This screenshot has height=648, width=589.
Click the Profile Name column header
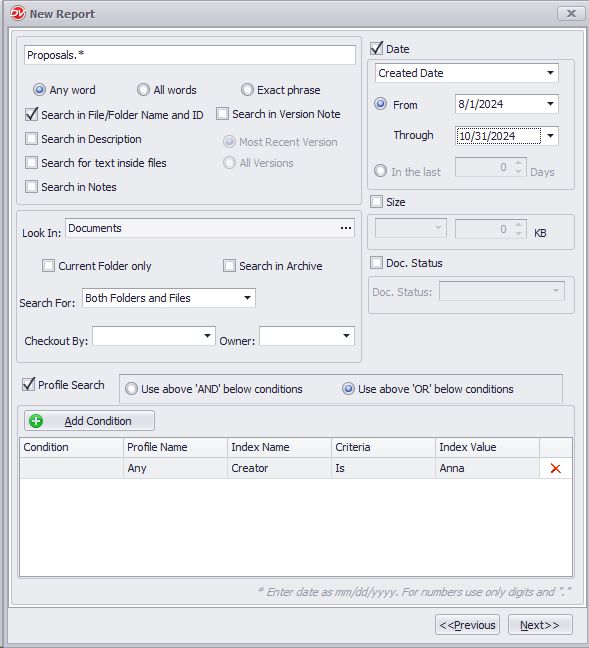(x=175, y=447)
